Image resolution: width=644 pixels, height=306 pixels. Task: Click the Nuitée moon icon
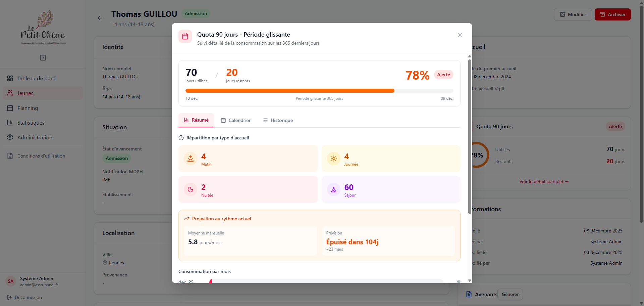191,189
